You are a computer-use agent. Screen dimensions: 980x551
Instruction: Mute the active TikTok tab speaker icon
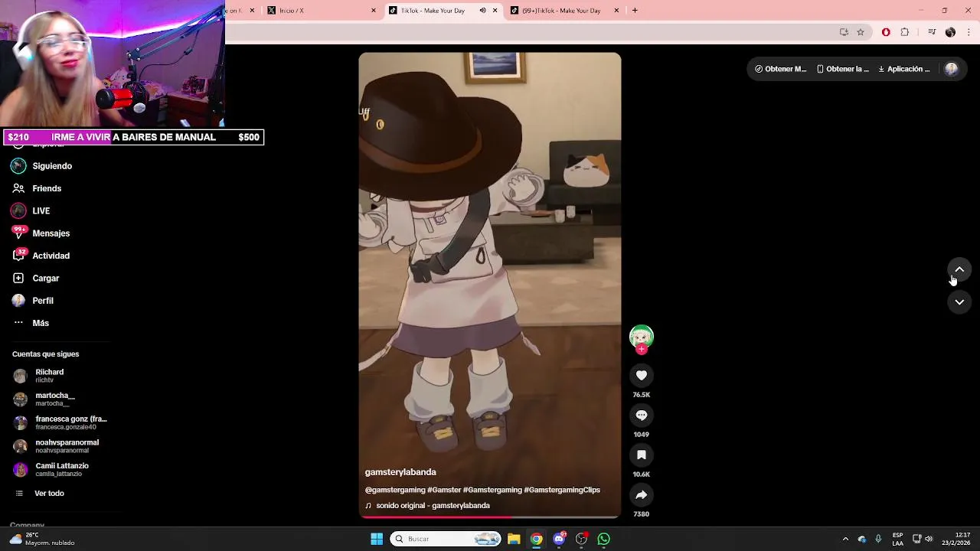482,11
